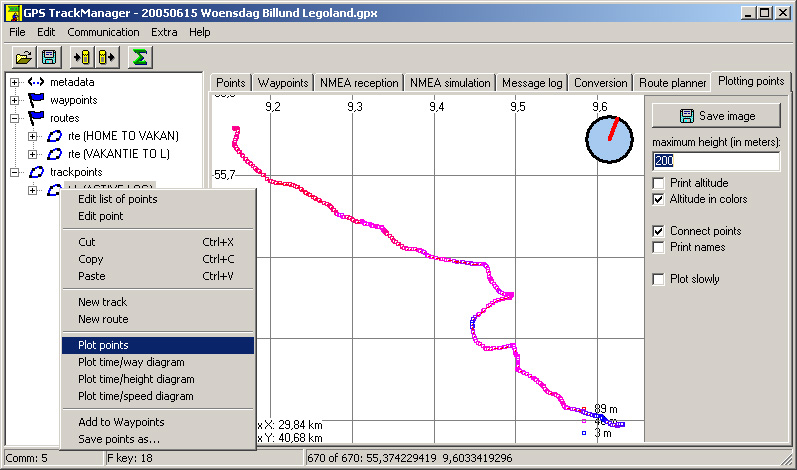
Task: Select Plot points in context menu
Action: (x=158, y=345)
